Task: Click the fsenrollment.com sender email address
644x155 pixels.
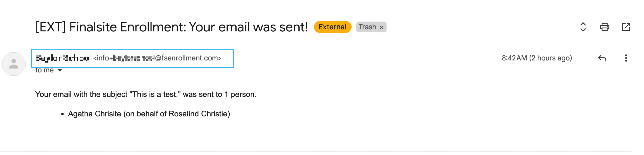Action: tap(158, 58)
